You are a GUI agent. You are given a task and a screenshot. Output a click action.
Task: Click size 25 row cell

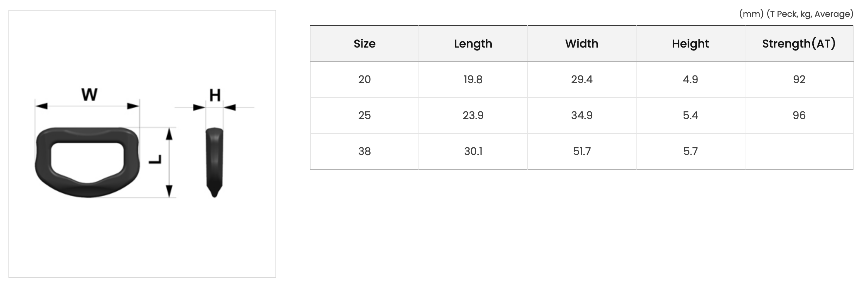click(364, 116)
